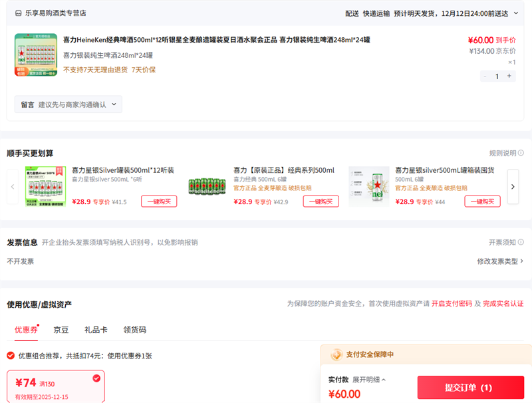Click the minus quantity button
This screenshot has height=403, width=532.
(485, 76)
